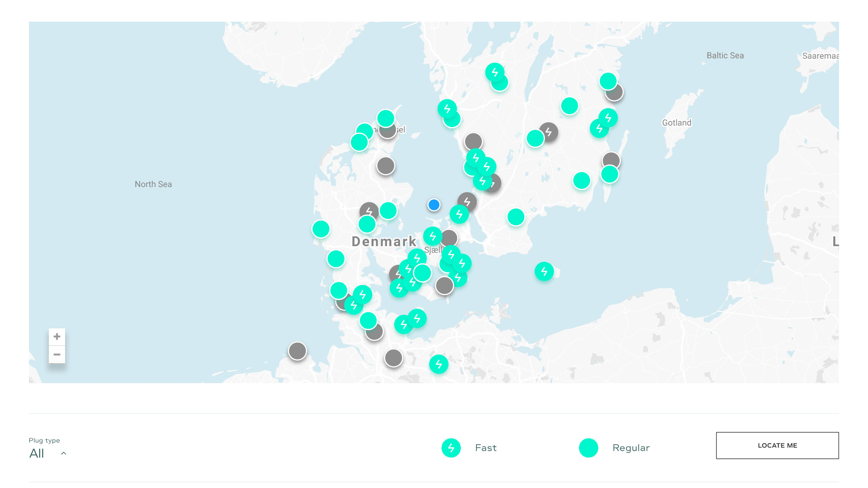Image resolution: width=868 pixels, height=488 pixels.
Task: Click the regular marker in southern Sweden Skåne
Action: coord(516,217)
